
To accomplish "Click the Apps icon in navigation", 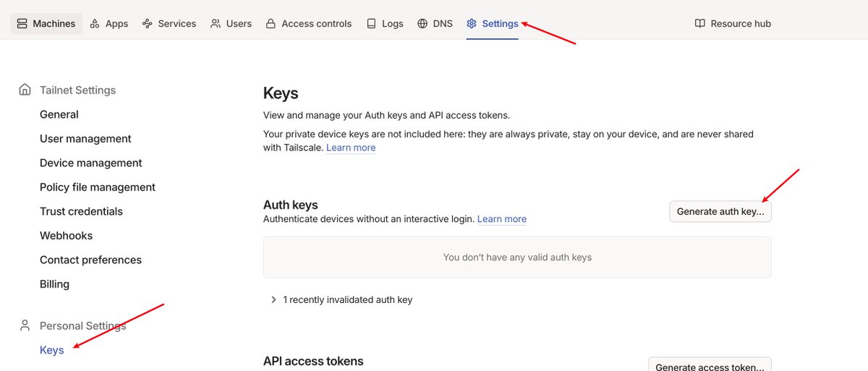I will [95, 24].
